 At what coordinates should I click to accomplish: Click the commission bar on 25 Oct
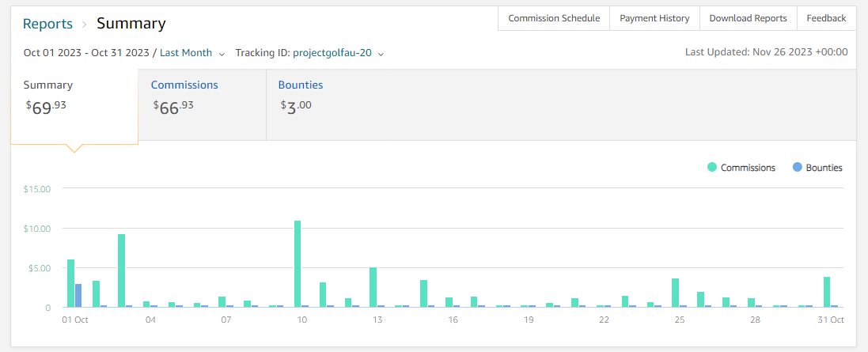pyautogui.click(x=676, y=293)
